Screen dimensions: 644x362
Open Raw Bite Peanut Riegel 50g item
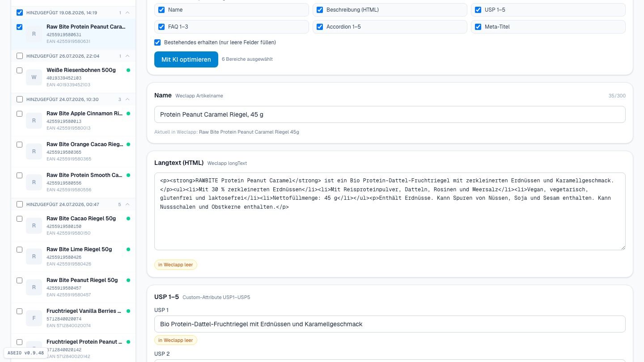click(x=73, y=287)
